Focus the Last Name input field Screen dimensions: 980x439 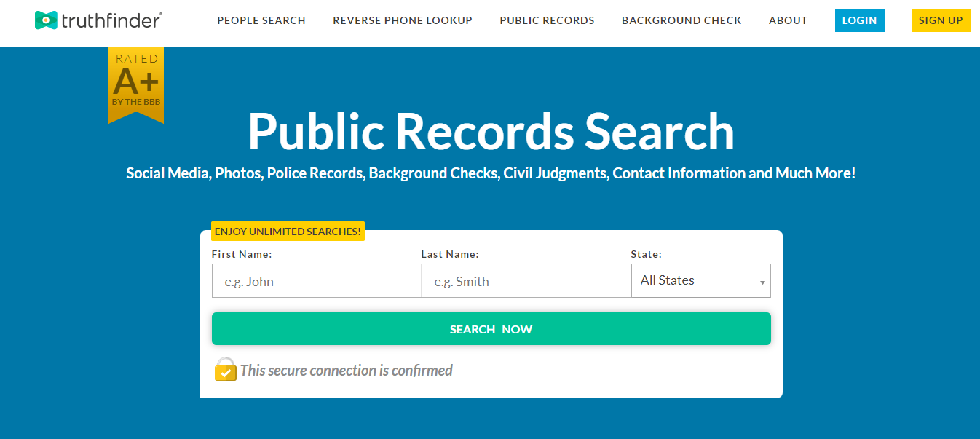click(x=526, y=281)
